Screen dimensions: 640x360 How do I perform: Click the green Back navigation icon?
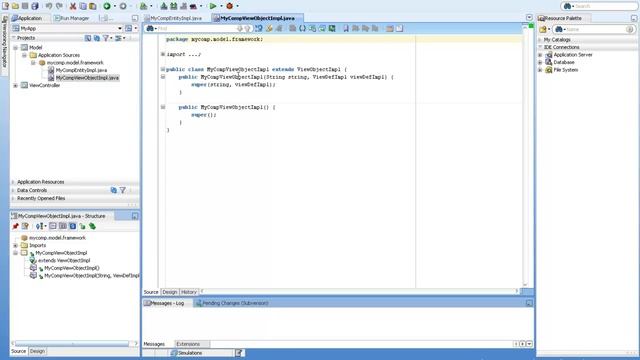click(107, 6)
